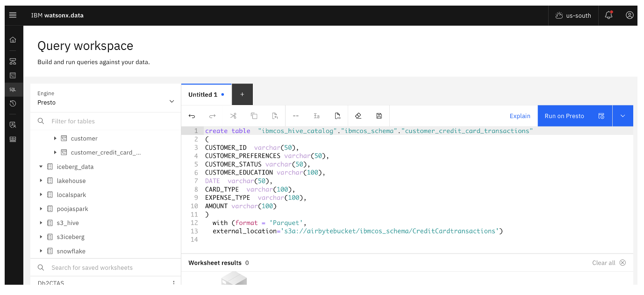This screenshot has width=644, height=295.
Task: Copy the query with the copy icon
Action: point(254,116)
